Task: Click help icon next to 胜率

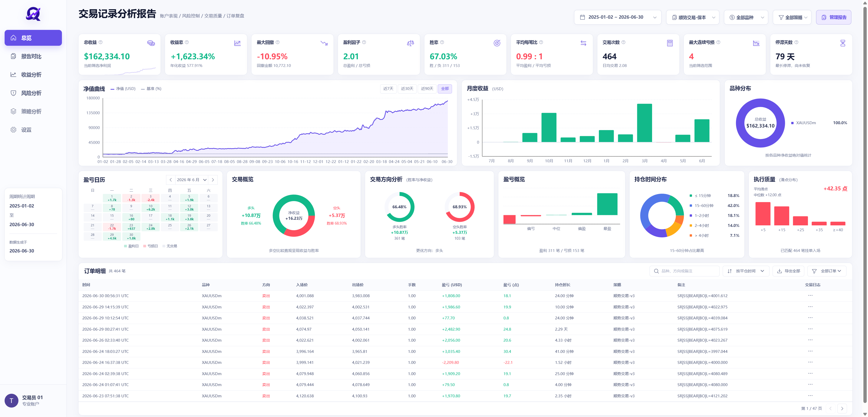Action: point(442,42)
